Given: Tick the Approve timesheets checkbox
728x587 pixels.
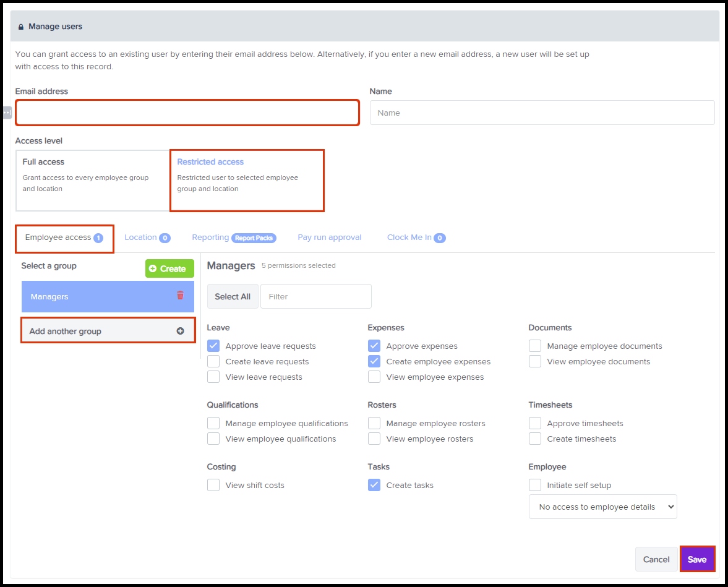Looking at the screenshot, I should 535,423.
